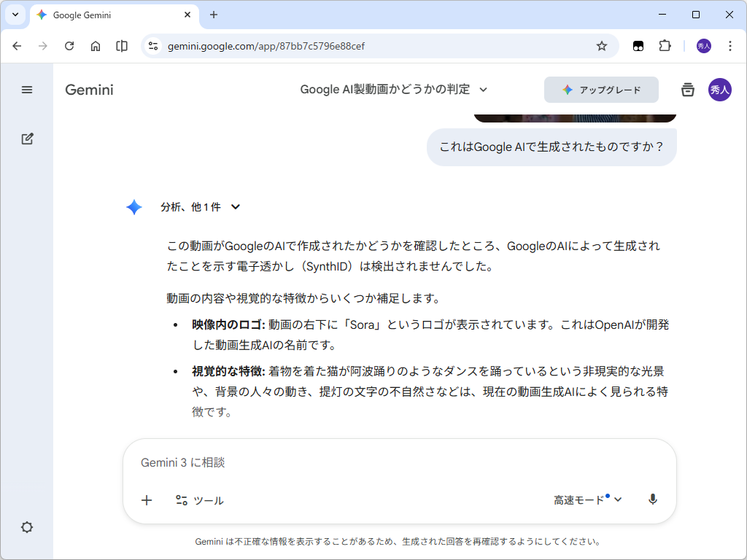Viewport: 747px width, 560px height.
Task: Open the plus icon to attach files
Action: [147, 500]
